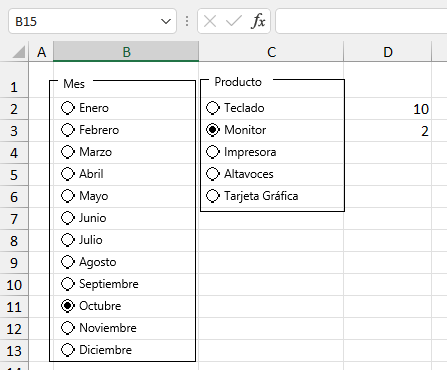The image size is (447, 370).
Task: Click the Enter checkmark icon in formula bar
Action: coord(233,22)
